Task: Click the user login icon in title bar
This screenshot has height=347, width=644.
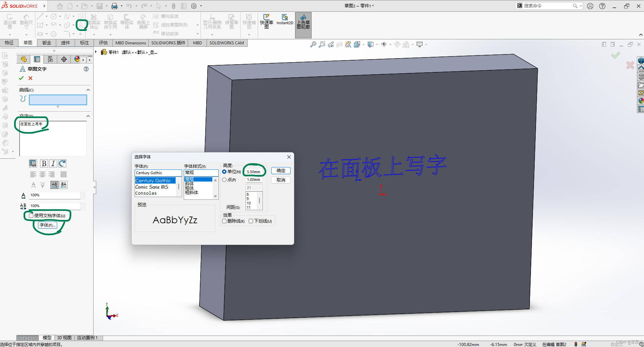Action: (590, 6)
